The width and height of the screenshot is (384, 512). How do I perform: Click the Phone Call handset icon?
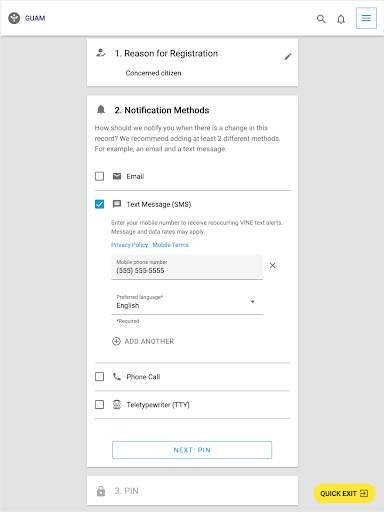(x=117, y=377)
